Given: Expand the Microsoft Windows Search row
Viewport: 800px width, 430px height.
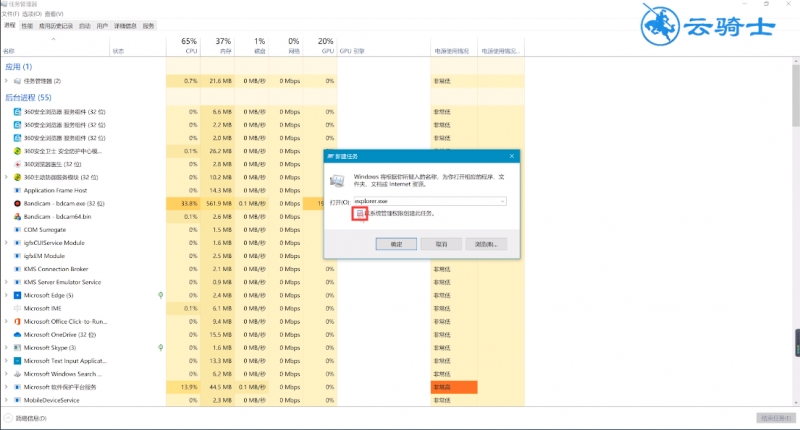Looking at the screenshot, I should [x=6, y=374].
